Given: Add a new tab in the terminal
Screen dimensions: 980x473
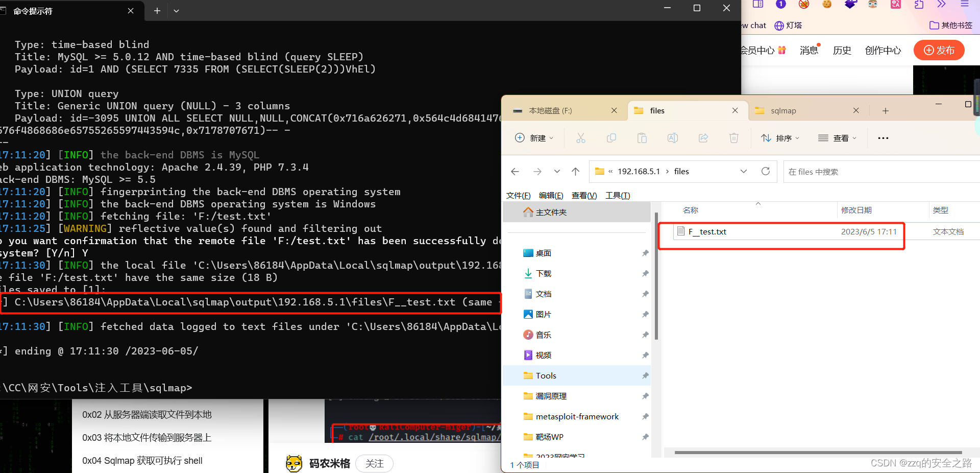Looking at the screenshot, I should pos(157,11).
